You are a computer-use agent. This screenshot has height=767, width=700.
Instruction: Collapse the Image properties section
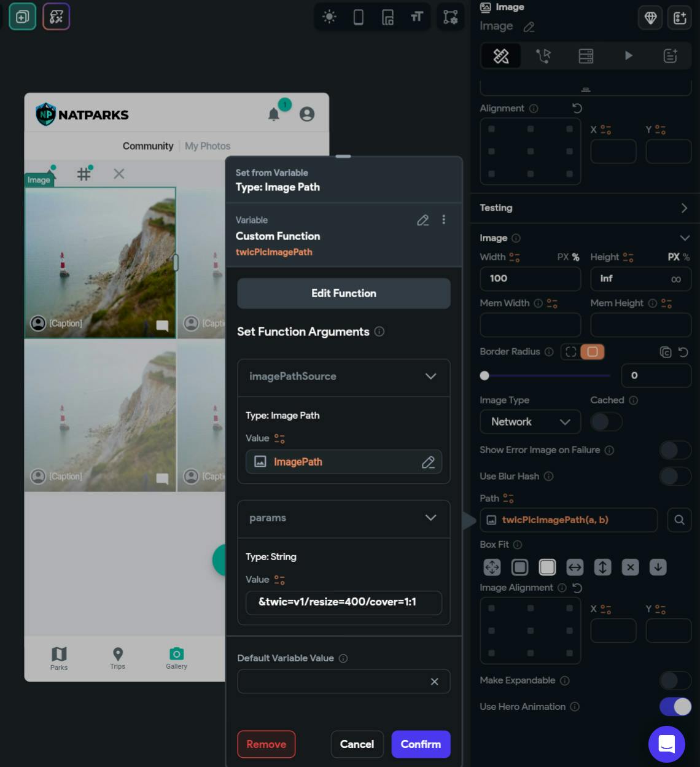[685, 238]
